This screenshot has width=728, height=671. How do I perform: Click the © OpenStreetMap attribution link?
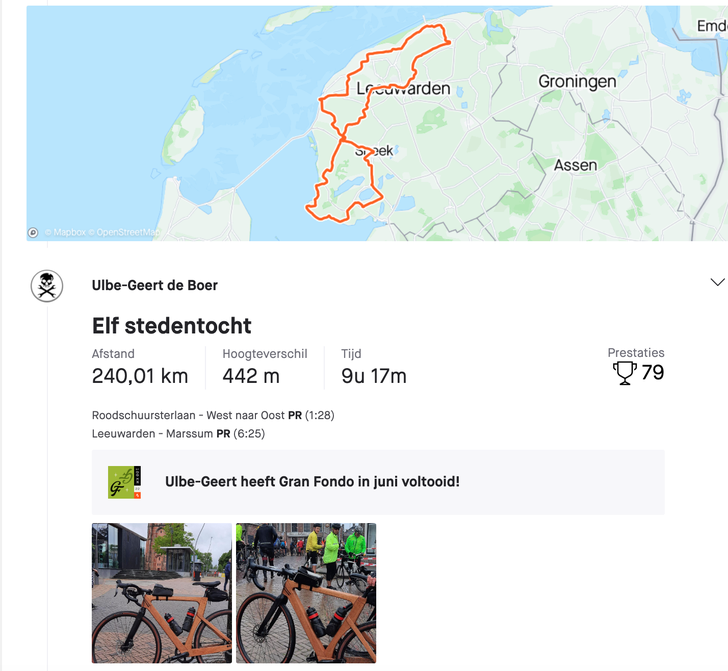point(123,233)
